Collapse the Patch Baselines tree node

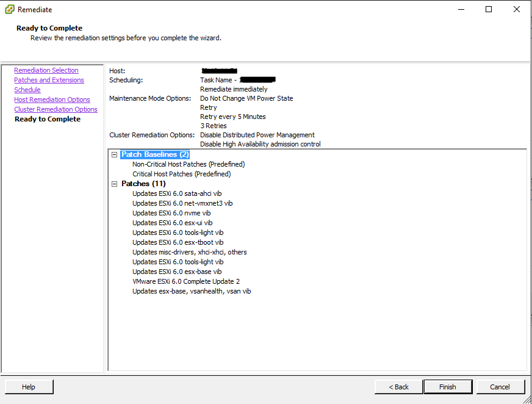tap(114, 154)
